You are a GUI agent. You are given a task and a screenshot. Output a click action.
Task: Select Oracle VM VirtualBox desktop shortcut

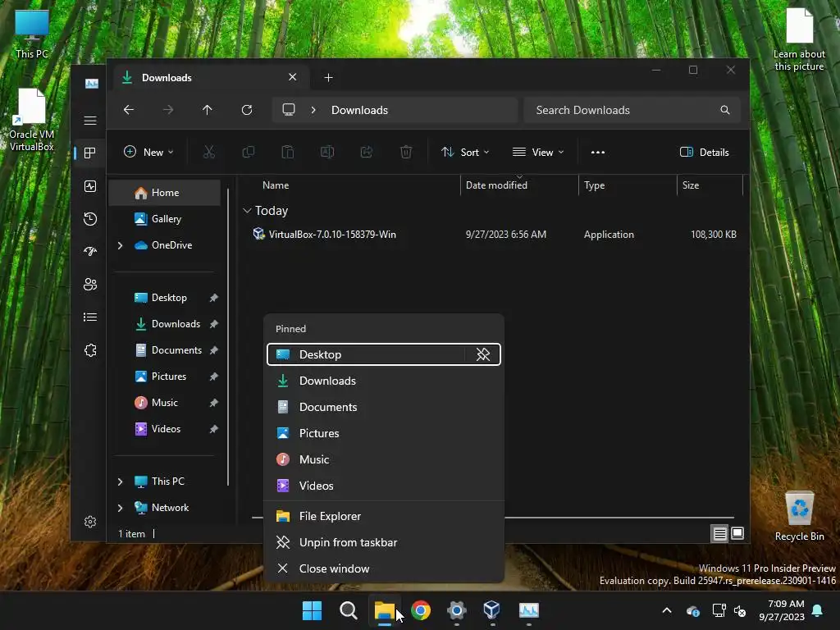(x=32, y=120)
